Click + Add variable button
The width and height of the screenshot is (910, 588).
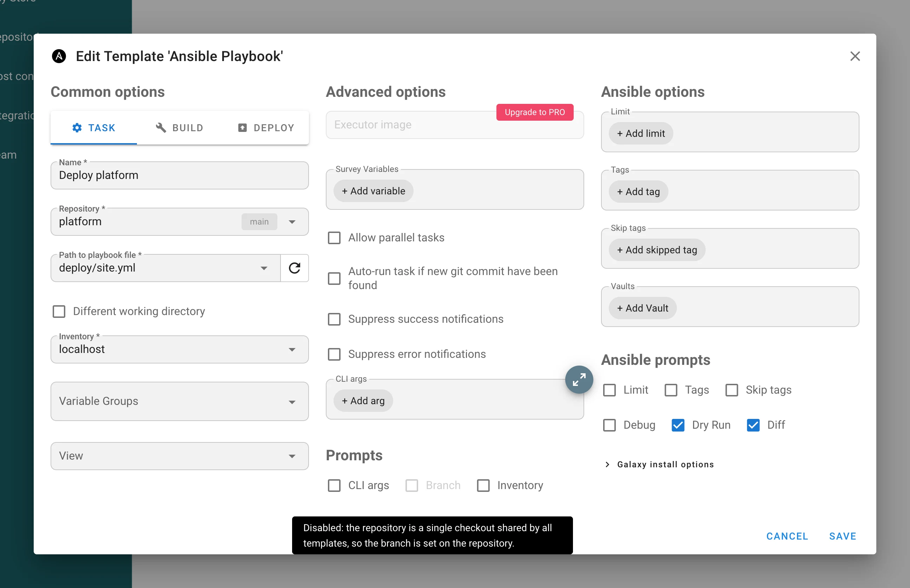point(373,191)
